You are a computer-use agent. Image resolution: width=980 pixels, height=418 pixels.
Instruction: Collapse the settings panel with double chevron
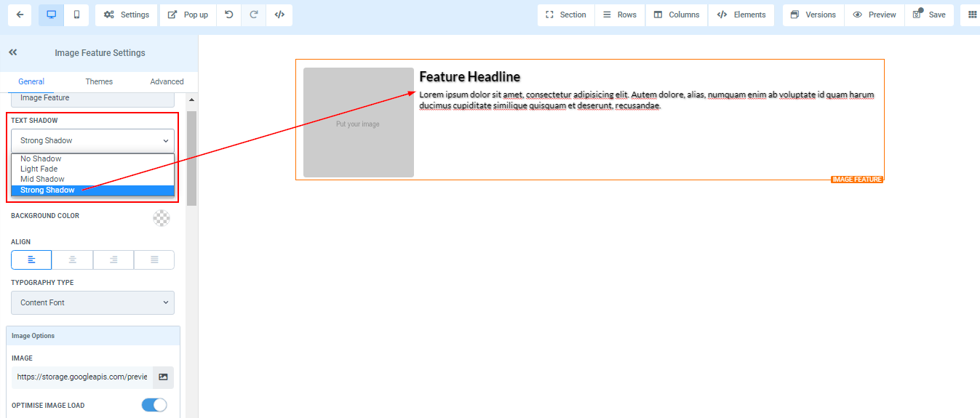[13, 52]
